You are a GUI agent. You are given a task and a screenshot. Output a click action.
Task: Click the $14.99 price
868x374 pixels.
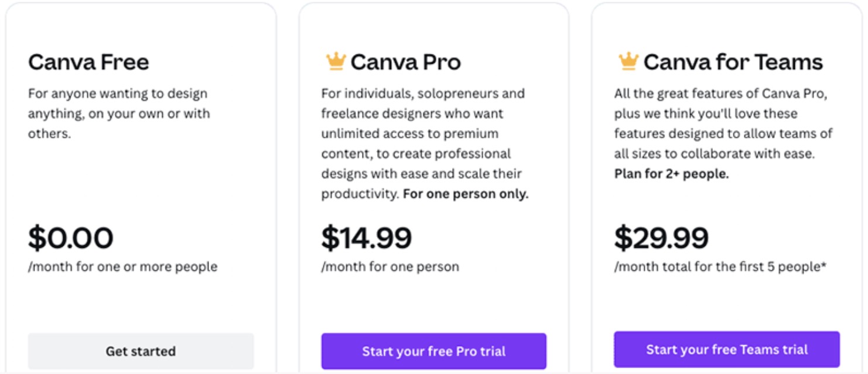(367, 238)
